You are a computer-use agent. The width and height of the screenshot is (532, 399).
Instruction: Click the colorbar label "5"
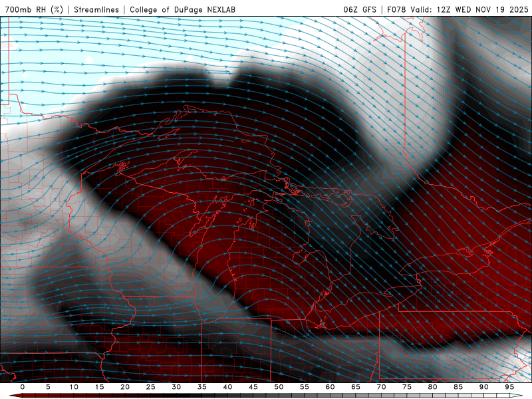[x=48, y=387]
